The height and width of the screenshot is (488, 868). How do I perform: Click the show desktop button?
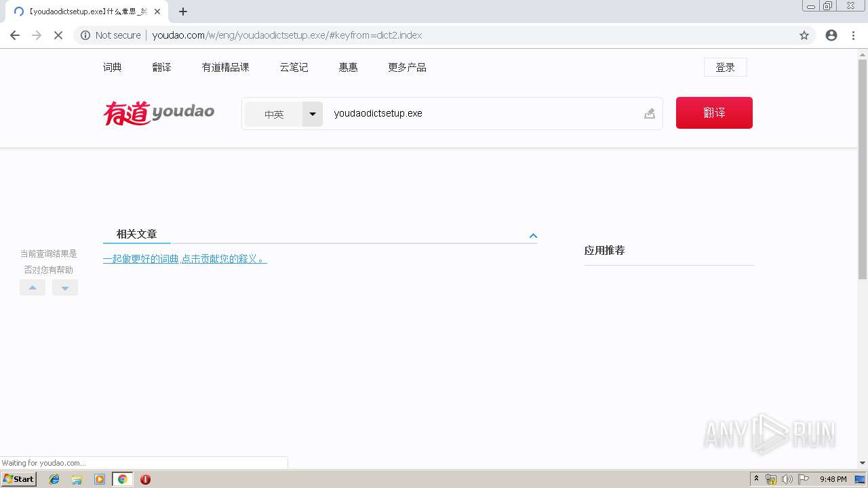click(x=861, y=479)
